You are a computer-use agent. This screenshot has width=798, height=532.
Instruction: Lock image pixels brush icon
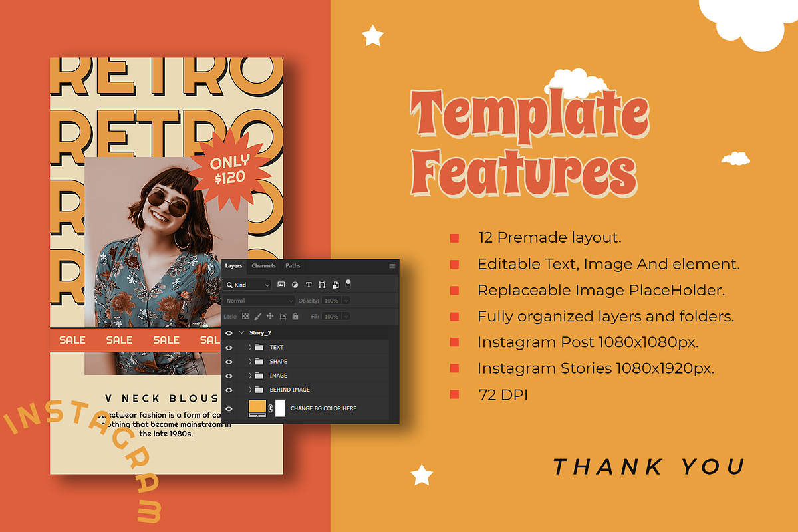[257, 317]
